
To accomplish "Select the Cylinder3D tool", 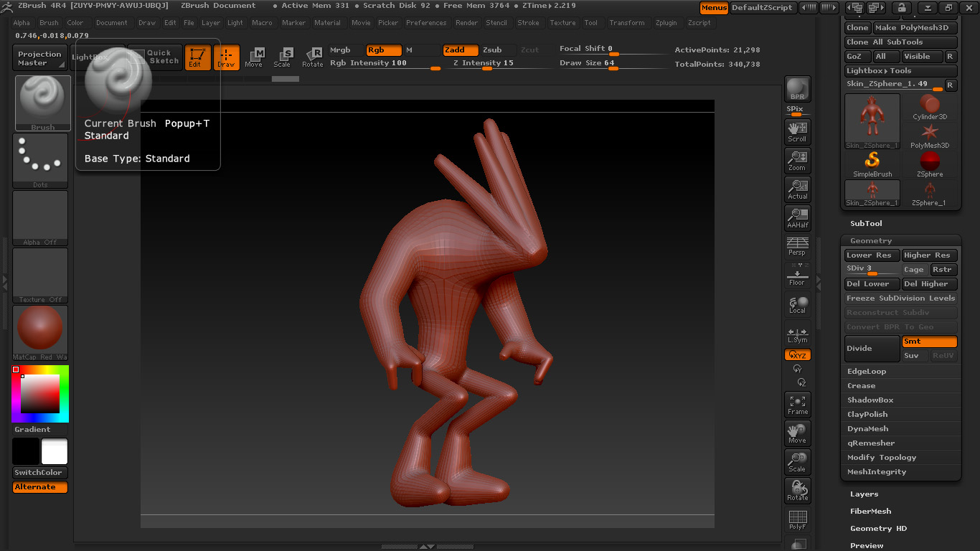I will pyautogui.click(x=930, y=108).
